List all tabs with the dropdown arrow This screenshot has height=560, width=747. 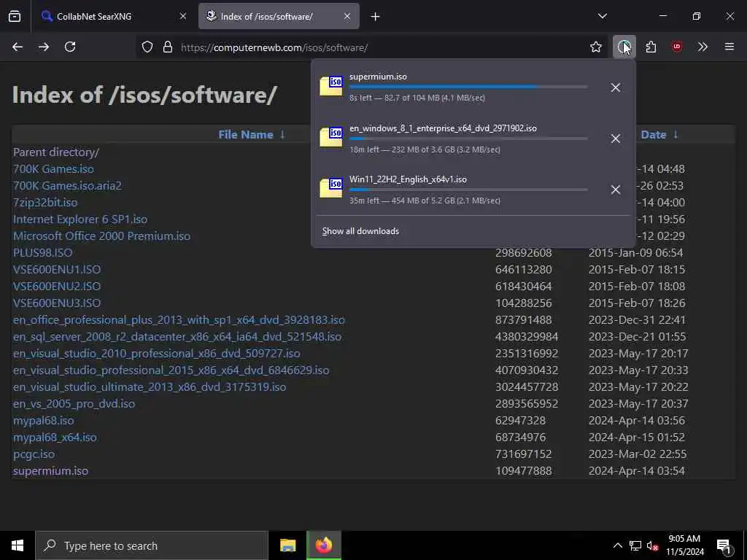602,16
